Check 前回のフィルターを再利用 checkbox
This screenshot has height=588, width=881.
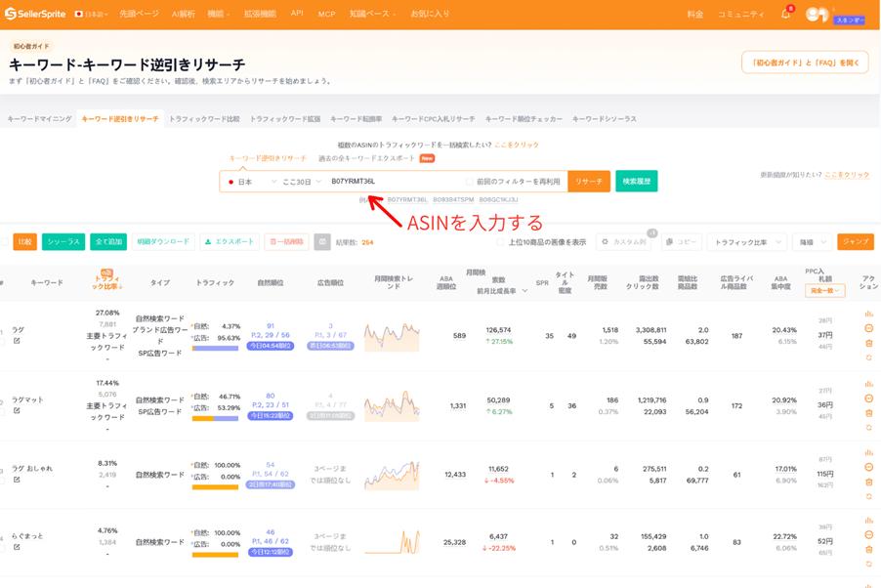(469, 182)
